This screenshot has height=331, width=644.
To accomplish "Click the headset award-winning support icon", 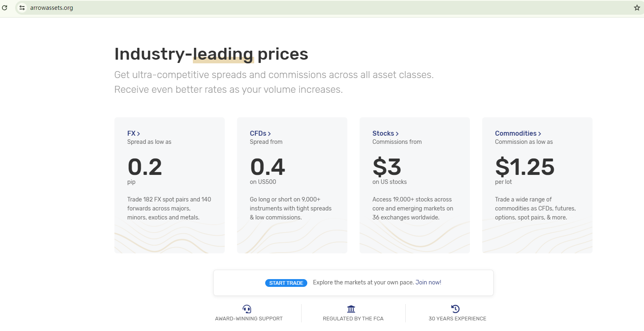I will click(247, 309).
